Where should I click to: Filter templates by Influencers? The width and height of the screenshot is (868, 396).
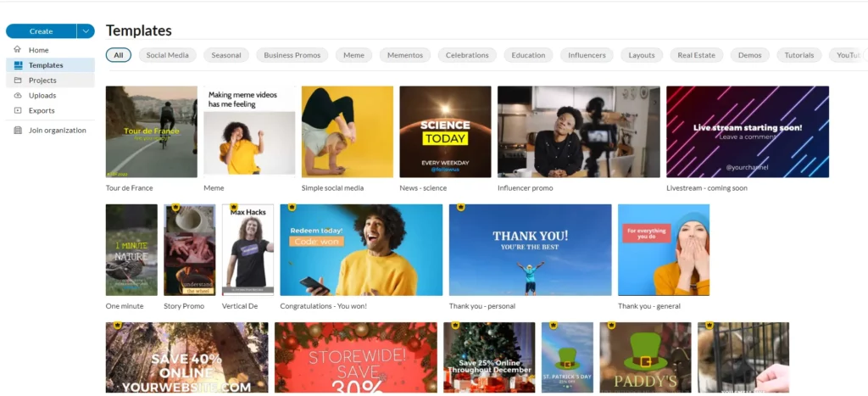point(587,55)
